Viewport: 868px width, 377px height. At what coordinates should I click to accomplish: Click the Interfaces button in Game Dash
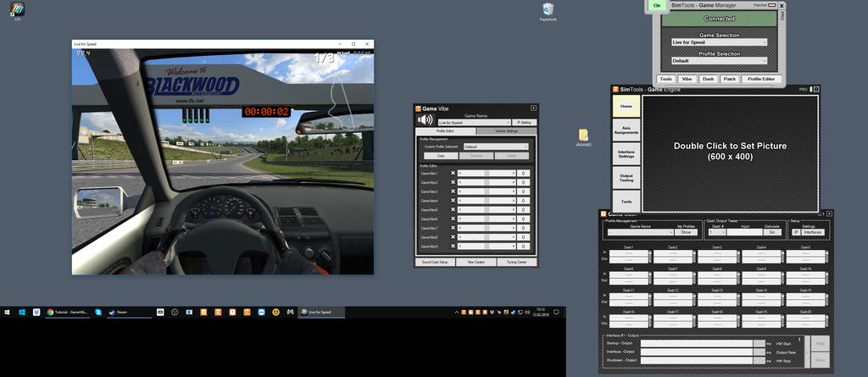pyautogui.click(x=813, y=232)
